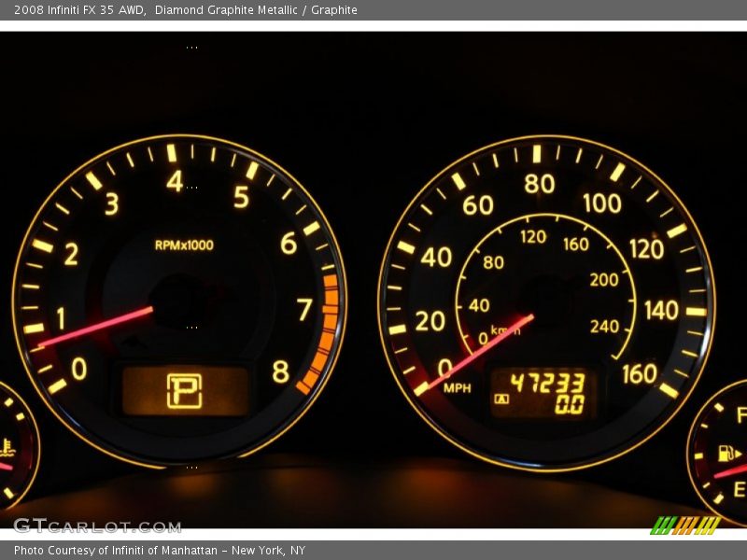The image size is (747, 560).
Task: Select the tachometer red needle
Action: pos(95,327)
